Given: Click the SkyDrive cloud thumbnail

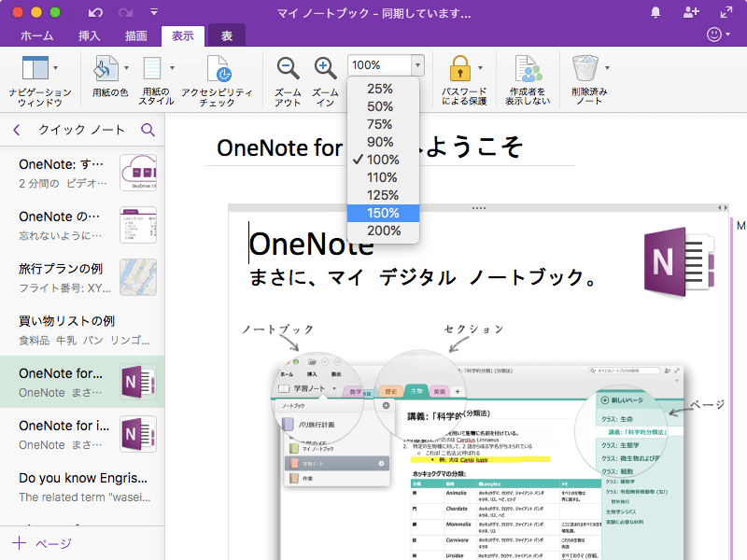Looking at the screenshot, I should (x=138, y=173).
